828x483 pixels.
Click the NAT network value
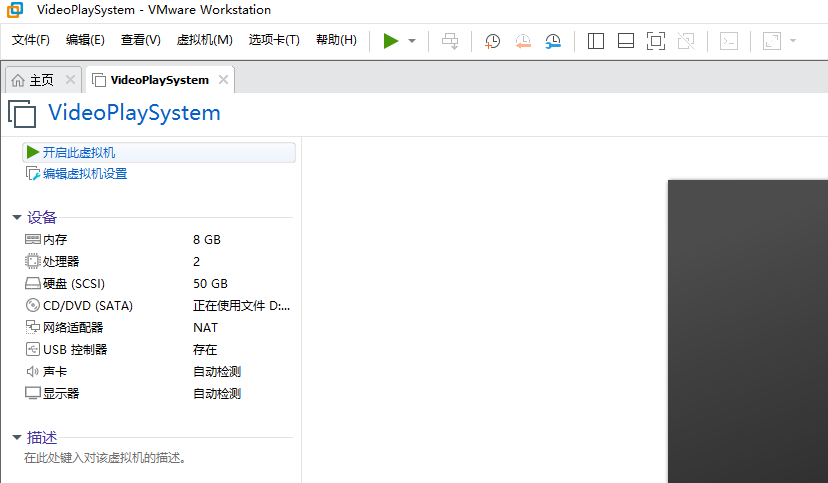tap(205, 327)
